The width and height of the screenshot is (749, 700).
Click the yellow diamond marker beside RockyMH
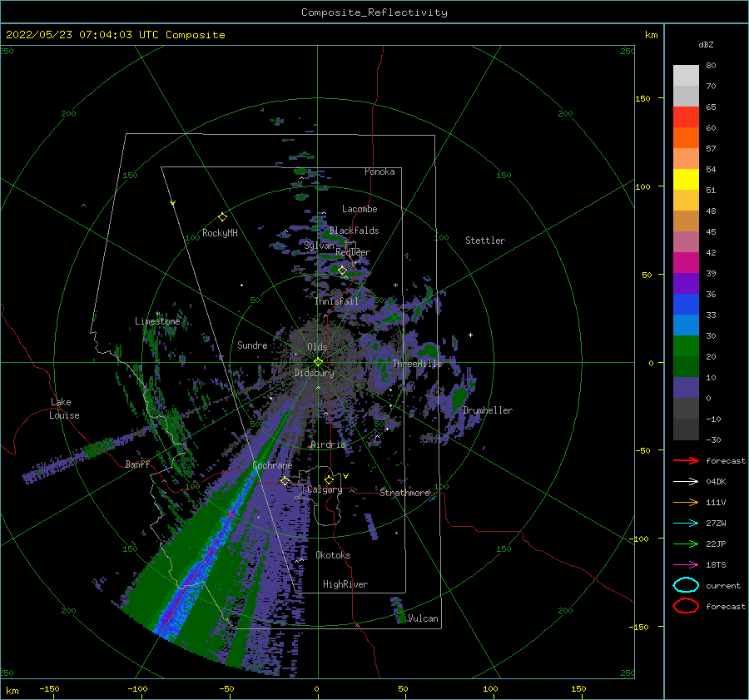[x=222, y=217]
